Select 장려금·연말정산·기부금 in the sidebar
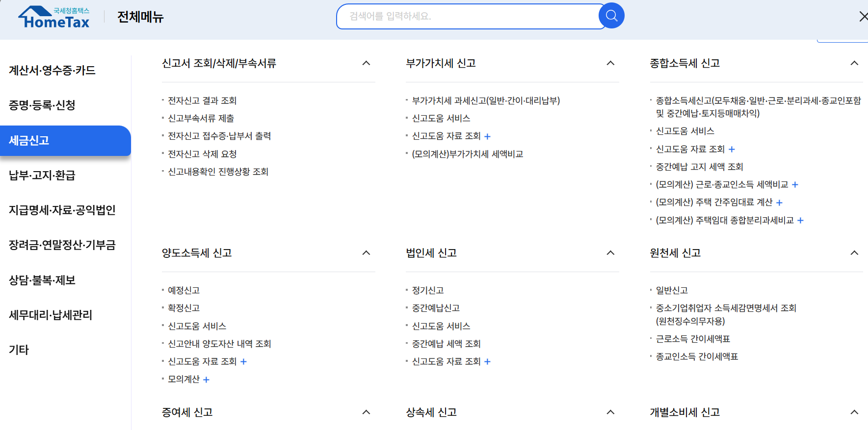Image resolution: width=868 pixels, height=430 pixels. click(62, 245)
